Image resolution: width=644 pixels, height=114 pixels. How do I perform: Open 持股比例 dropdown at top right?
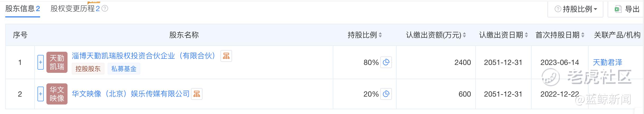tap(575, 9)
